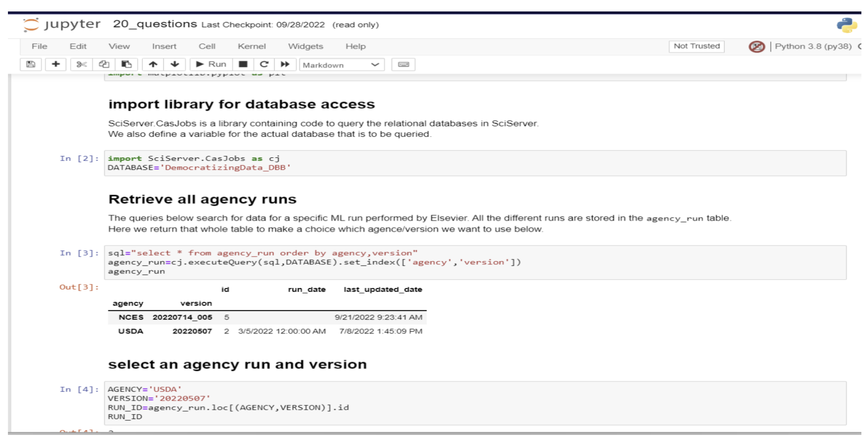Click the SciServer.CasJobs description paragraph
Screen dimensions: 868x438
tap(324, 129)
